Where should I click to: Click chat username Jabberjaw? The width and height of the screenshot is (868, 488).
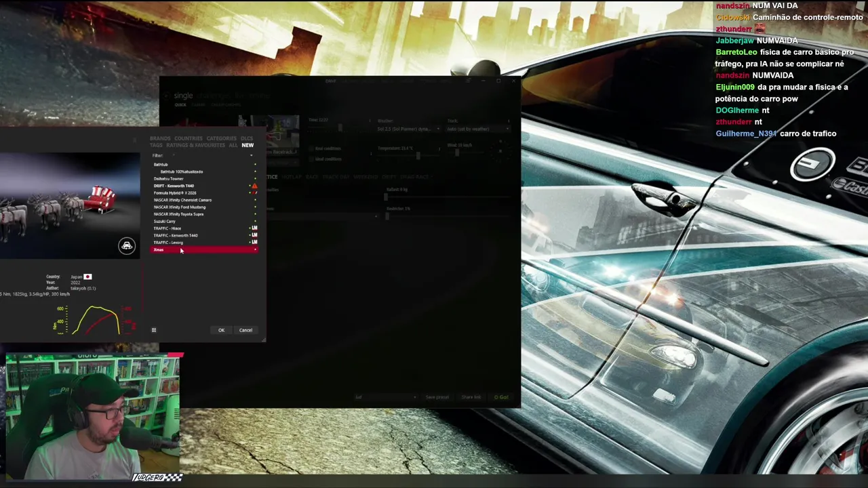(734, 41)
